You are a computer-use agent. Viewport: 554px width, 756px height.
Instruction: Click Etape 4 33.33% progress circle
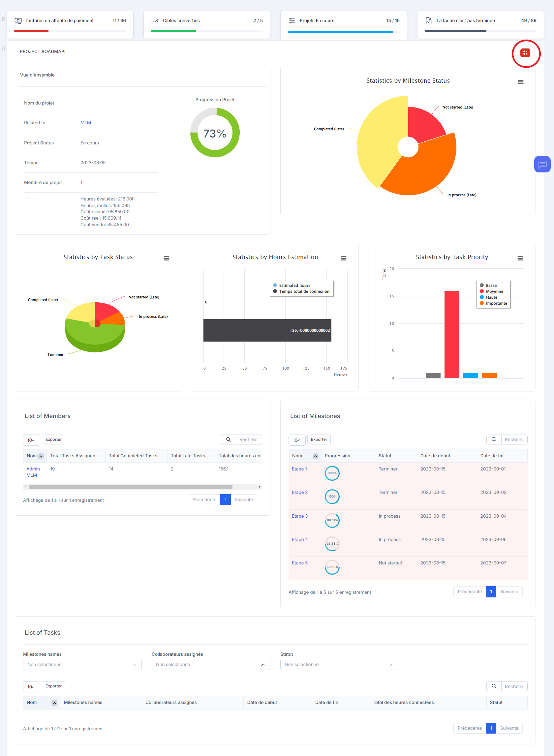[332, 543]
